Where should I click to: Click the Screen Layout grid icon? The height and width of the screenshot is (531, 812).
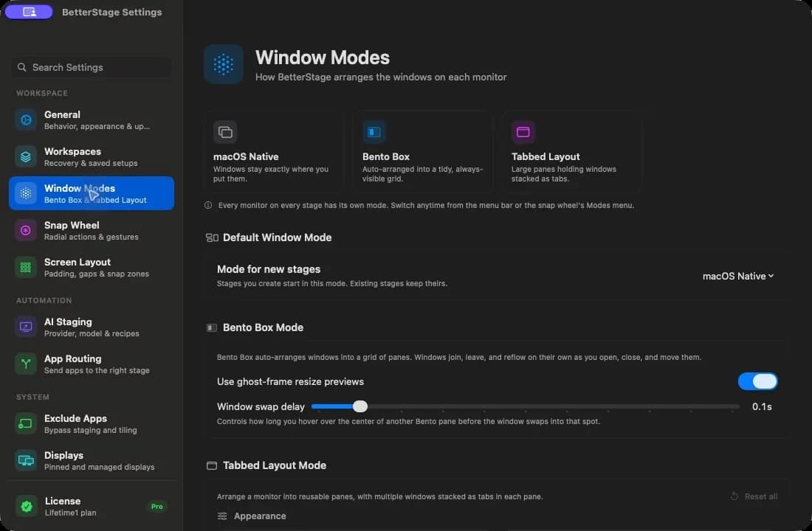point(25,267)
